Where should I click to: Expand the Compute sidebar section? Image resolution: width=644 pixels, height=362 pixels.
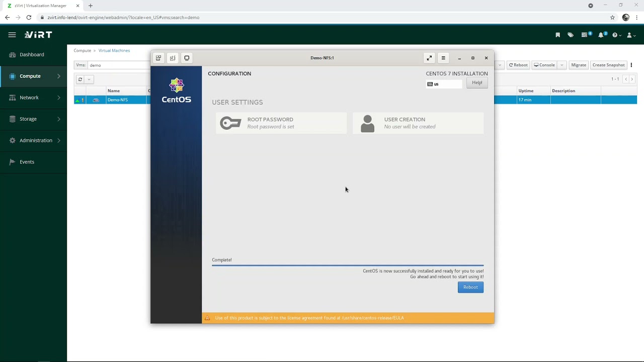33,76
